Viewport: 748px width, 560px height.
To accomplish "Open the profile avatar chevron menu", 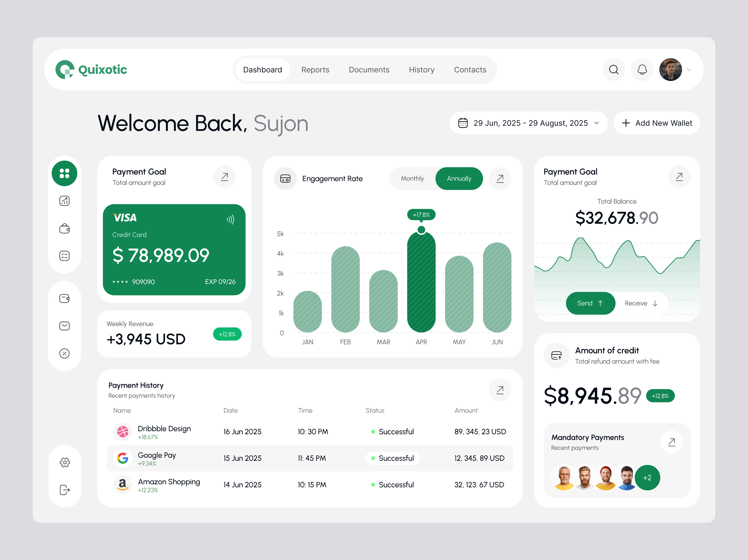I will click(x=689, y=70).
